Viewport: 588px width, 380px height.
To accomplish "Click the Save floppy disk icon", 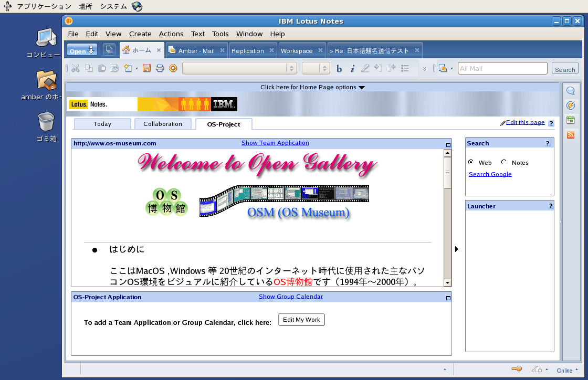I will point(146,68).
